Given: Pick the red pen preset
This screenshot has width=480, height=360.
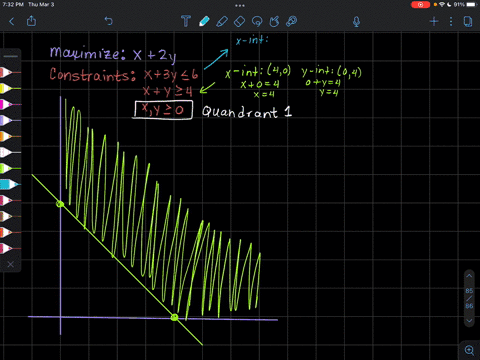Looking at the screenshot, I should (10, 72).
